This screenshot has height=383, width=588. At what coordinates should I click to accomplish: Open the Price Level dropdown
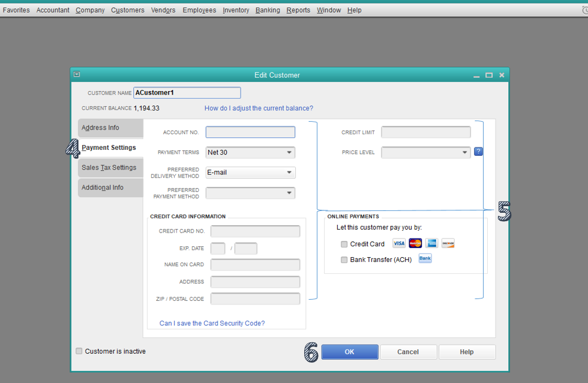coord(425,152)
